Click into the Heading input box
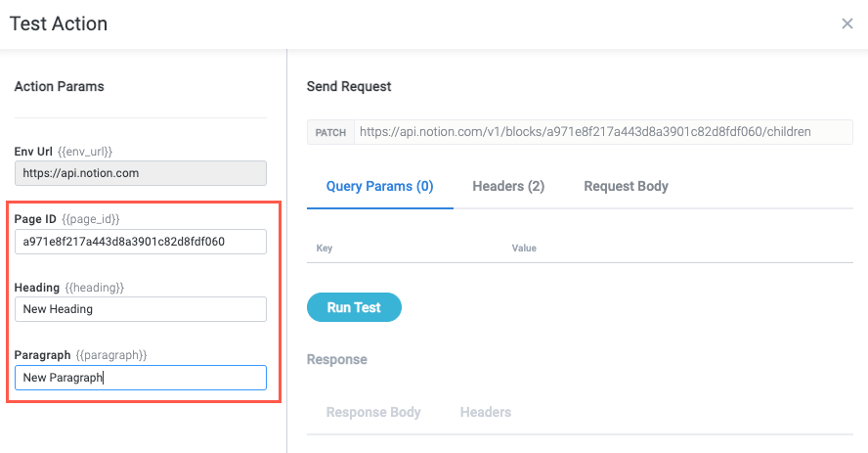Image resolution: width=868 pixels, height=453 pixels. [141, 309]
